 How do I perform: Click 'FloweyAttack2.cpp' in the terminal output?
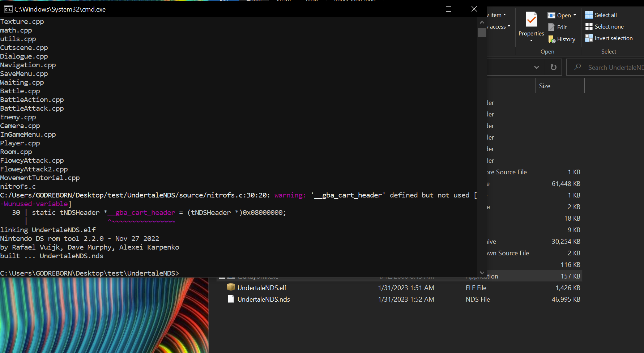pyautogui.click(x=34, y=169)
